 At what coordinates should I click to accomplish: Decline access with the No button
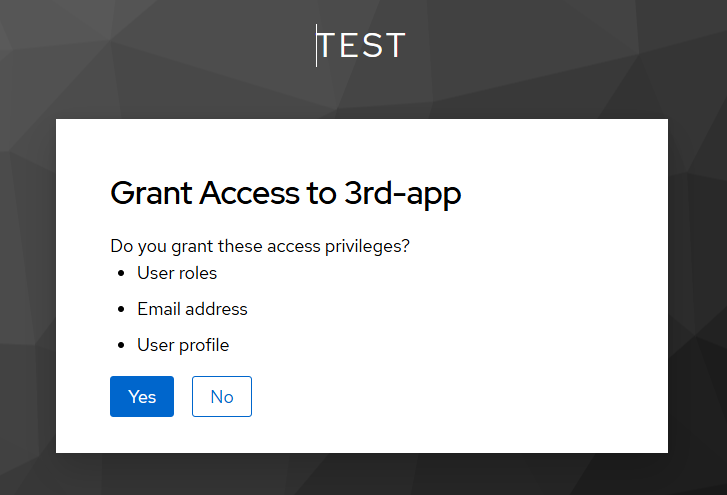(222, 396)
